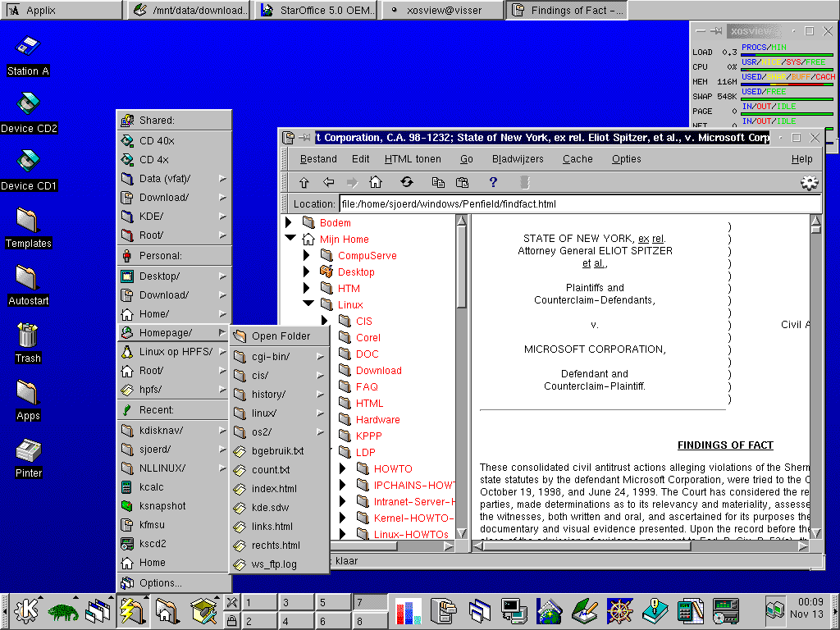The image size is (840, 630).
Task: Click the lightbulb book panel icon
Action: (654, 611)
